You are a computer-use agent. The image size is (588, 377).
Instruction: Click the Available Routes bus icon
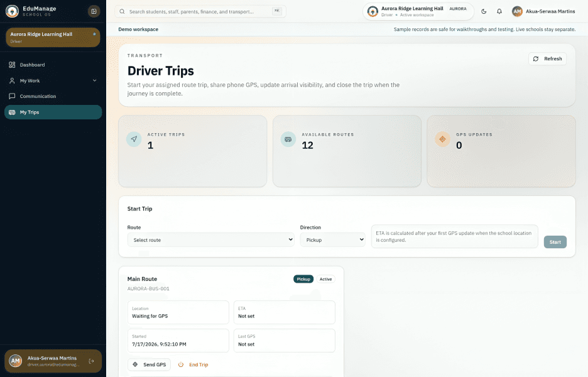[288, 139]
